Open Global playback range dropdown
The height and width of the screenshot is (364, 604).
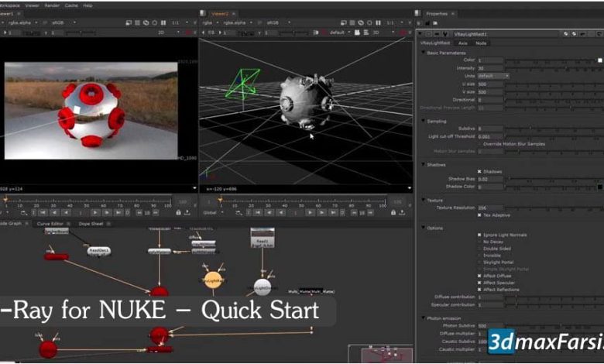213,213
